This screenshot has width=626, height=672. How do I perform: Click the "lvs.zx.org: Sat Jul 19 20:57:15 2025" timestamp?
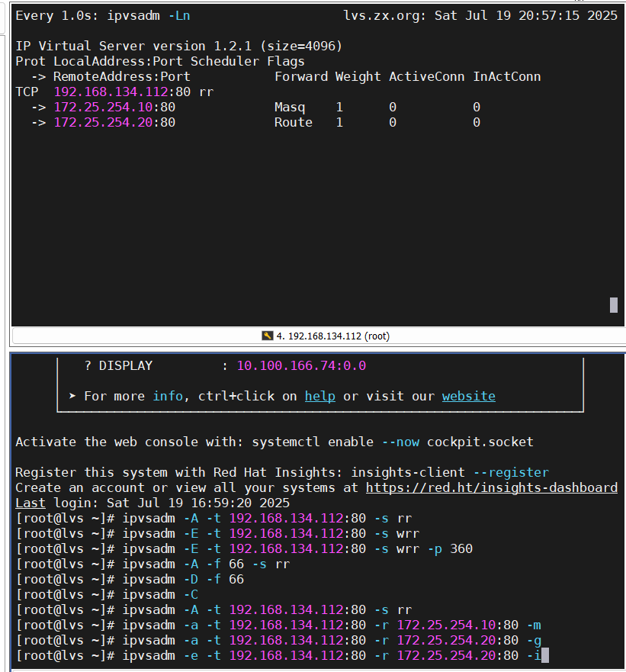pos(480,16)
